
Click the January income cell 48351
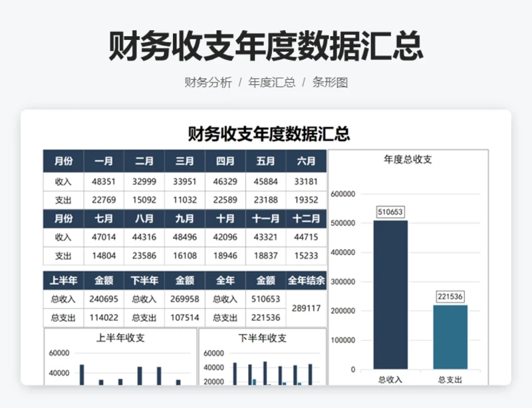[104, 182]
